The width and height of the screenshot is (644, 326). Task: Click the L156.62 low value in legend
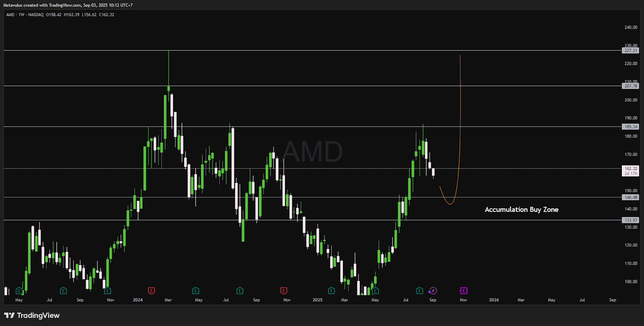coord(89,15)
